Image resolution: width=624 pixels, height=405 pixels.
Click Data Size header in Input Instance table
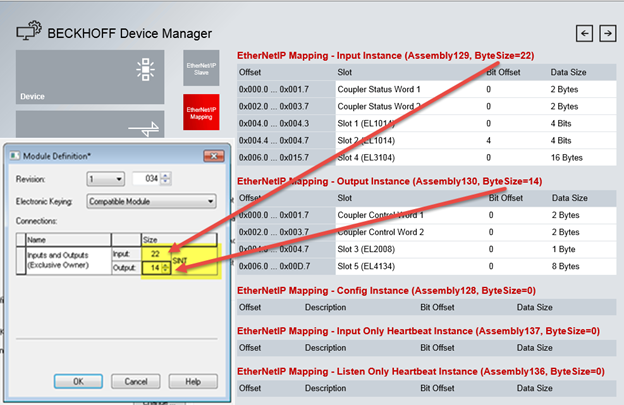(568, 72)
